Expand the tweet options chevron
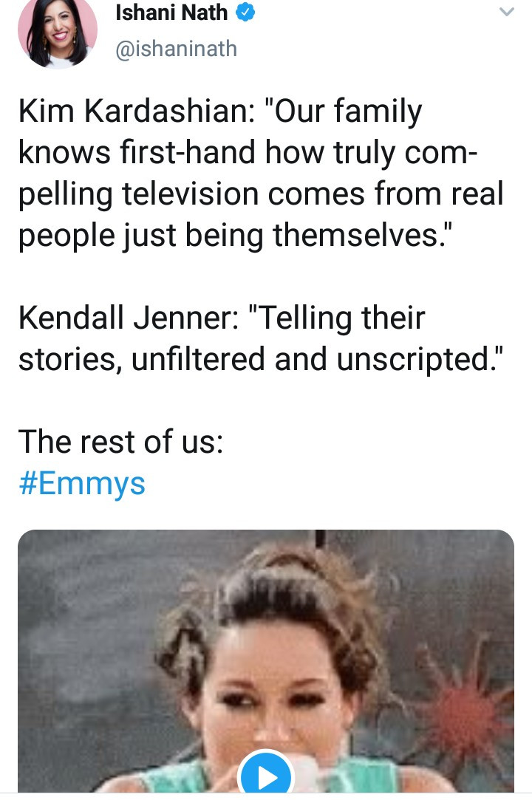532x800 pixels. [x=506, y=12]
